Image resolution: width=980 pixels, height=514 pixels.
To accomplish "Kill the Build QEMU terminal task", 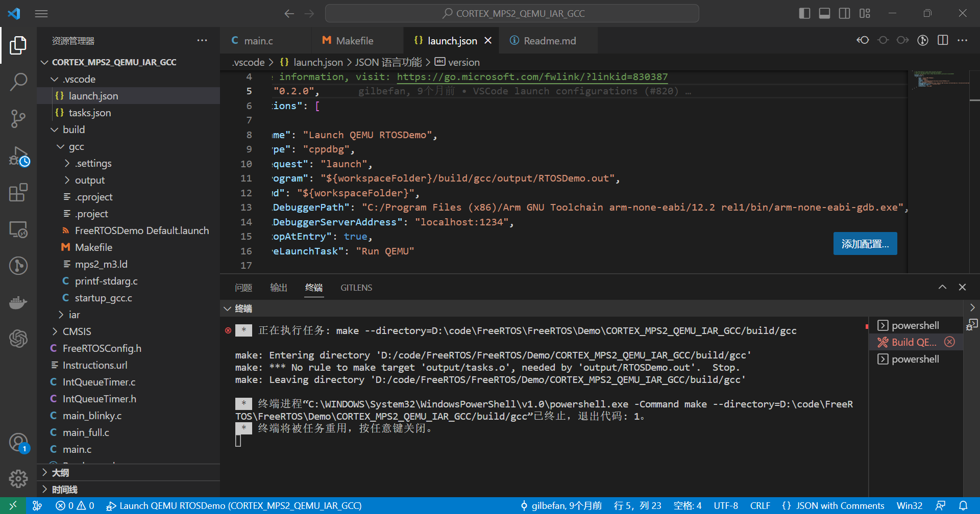I will click(949, 342).
